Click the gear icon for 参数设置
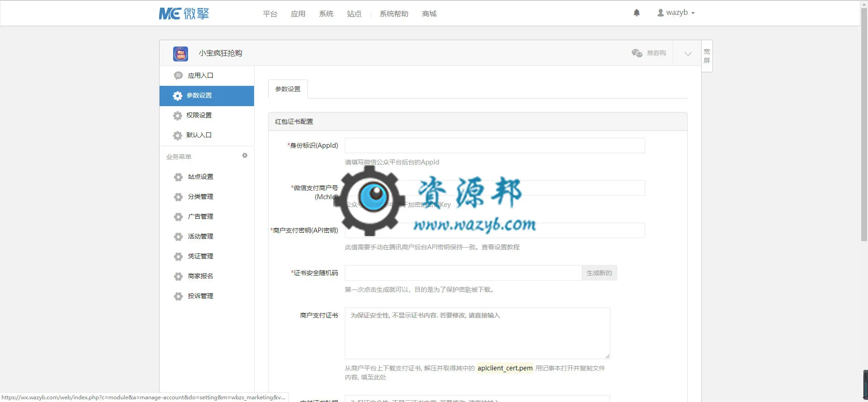 (x=178, y=96)
